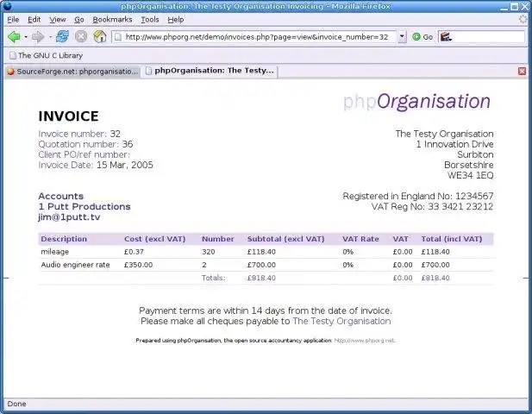
Task: Open the Back button history dropdown
Action: pyautogui.click(x=26, y=36)
